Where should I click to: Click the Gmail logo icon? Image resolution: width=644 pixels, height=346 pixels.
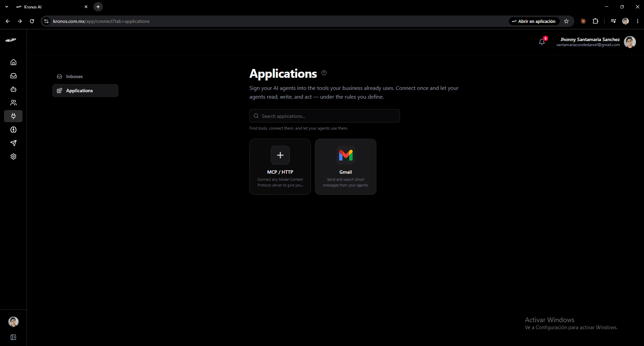pyautogui.click(x=346, y=155)
